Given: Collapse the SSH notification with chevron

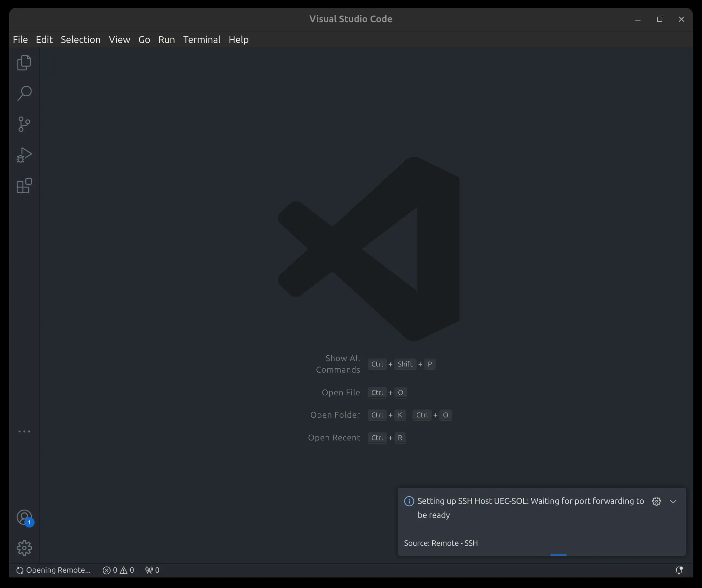Looking at the screenshot, I should pyautogui.click(x=673, y=502).
